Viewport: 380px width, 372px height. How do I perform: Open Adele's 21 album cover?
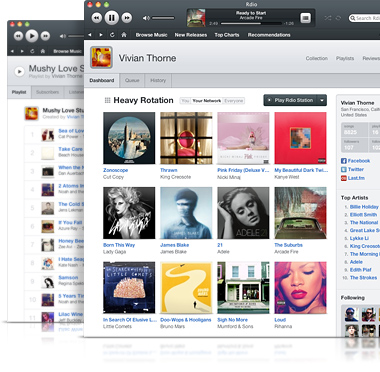tap(243, 213)
